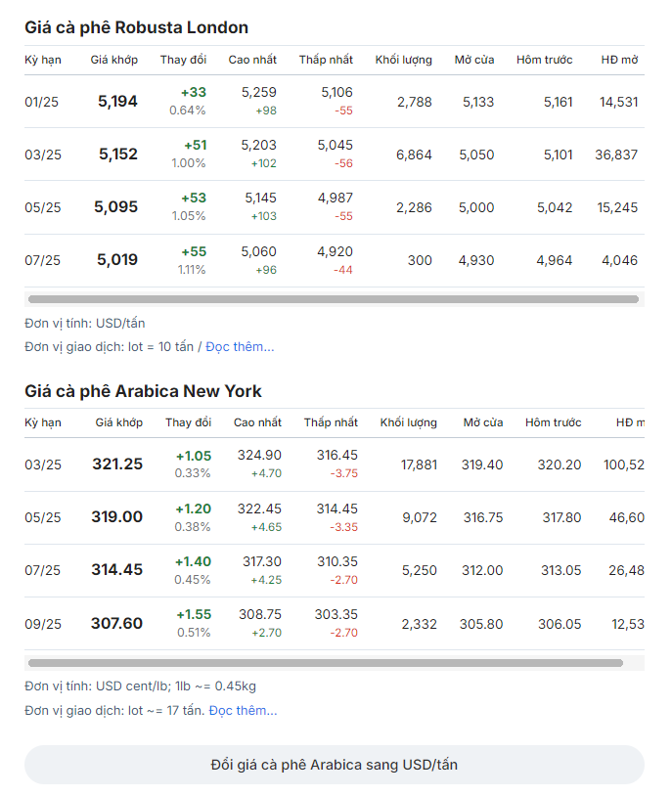The height and width of the screenshot is (796, 672).
Task: Click the 'Đọc thêm...' link under the Arabica table
Action: point(243,711)
